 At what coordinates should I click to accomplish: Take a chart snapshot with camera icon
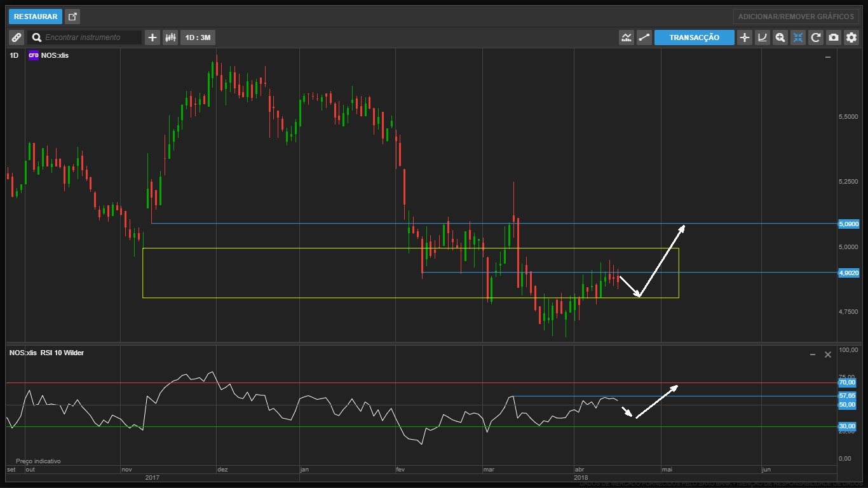point(834,37)
